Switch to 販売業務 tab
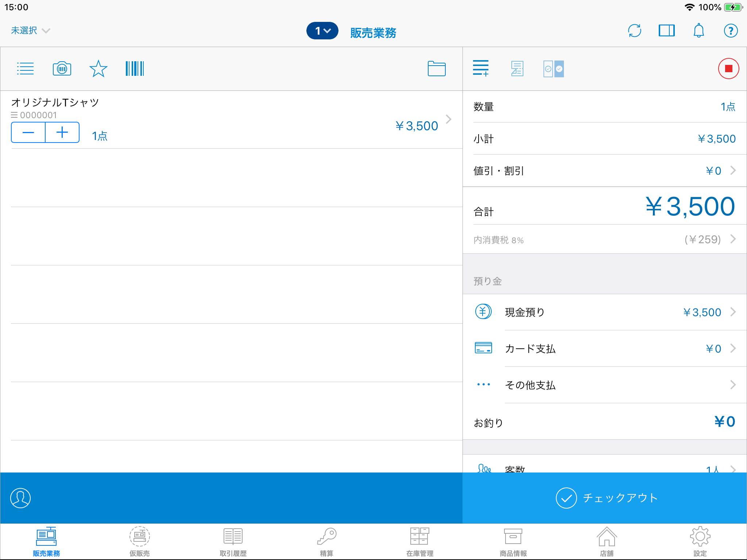 tap(46, 542)
